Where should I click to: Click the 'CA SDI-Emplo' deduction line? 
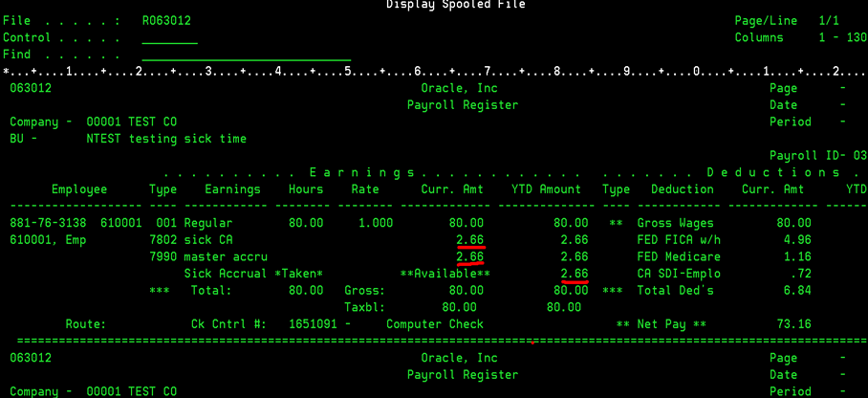[679, 274]
